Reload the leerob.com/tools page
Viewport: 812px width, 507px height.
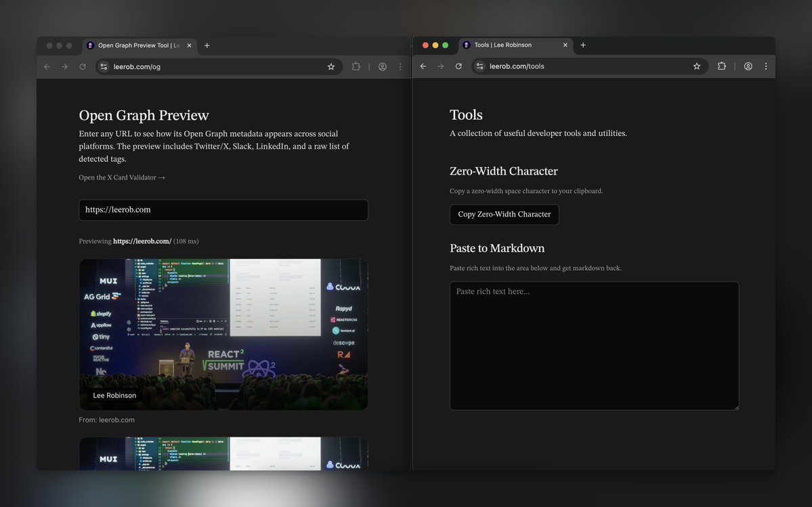458,66
